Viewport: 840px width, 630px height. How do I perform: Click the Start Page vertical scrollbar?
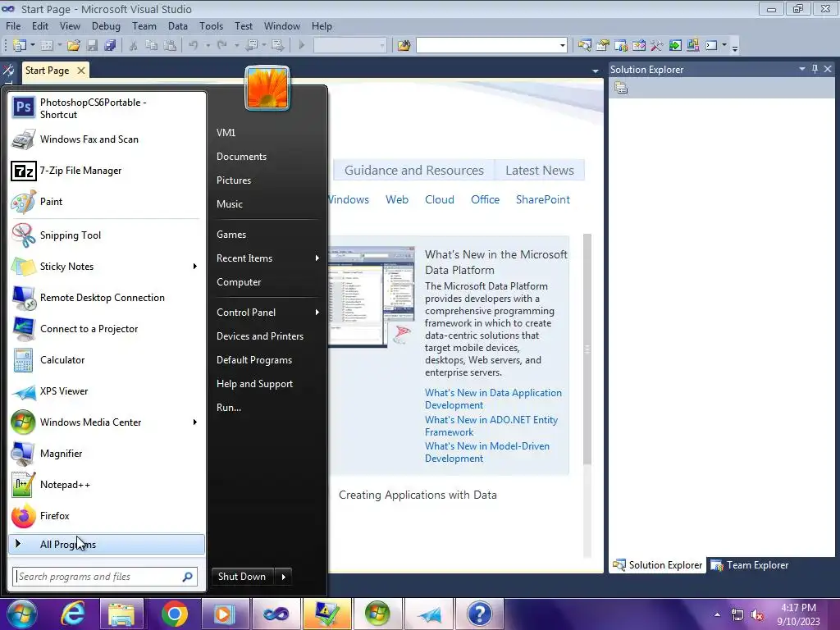[x=587, y=349]
